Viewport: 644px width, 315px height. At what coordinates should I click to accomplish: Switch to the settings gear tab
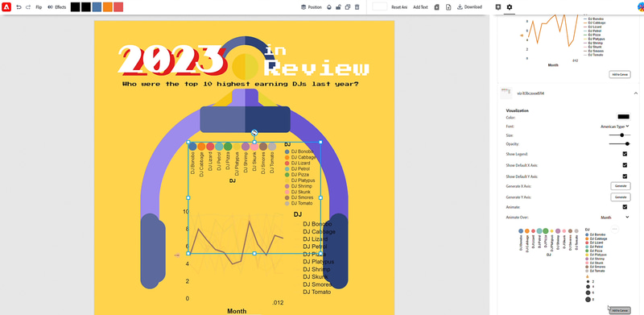point(510,7)
